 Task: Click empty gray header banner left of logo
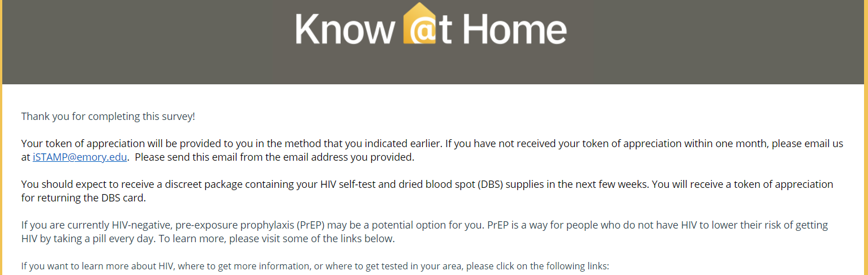pyautogui.click(x=141, y=42)
